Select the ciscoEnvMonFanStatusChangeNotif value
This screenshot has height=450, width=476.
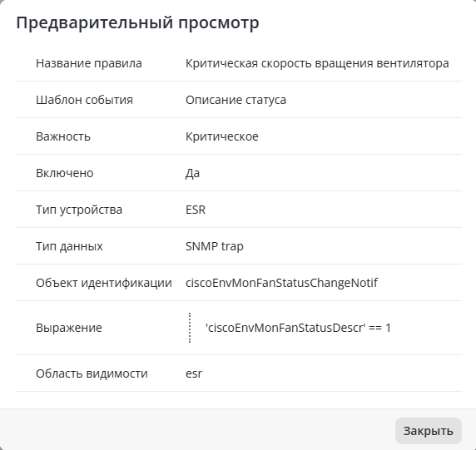281,283
